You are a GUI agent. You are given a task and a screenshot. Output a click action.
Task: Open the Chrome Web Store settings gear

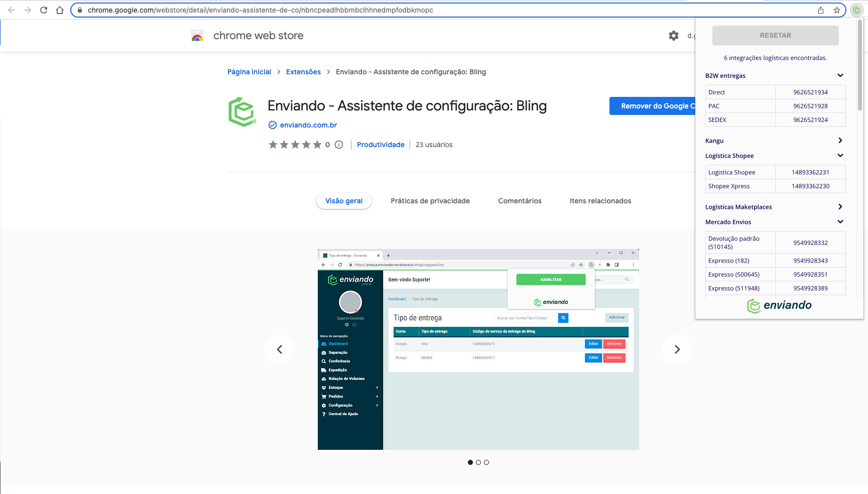tap(674, 36)
